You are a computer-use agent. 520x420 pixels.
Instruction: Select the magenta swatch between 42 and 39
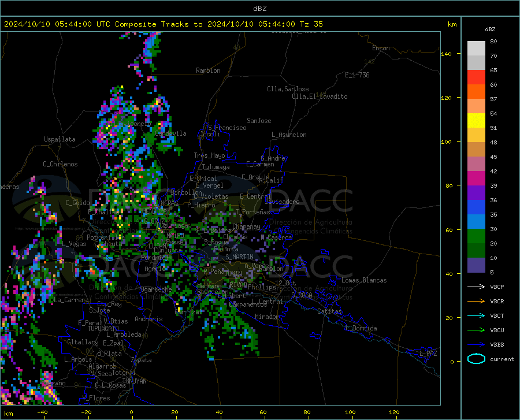[476, 179]
